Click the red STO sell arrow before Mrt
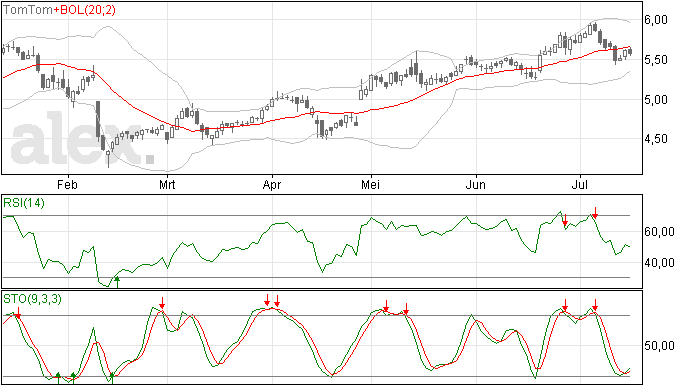 click(x=162, y=303)
